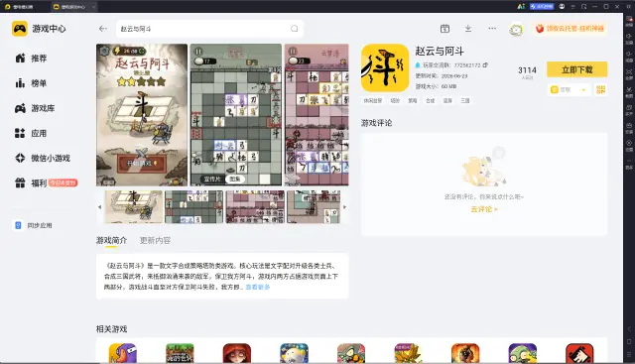Open last related red game icon
Viewport: 635px width, 364px height.
pos(579,353)
